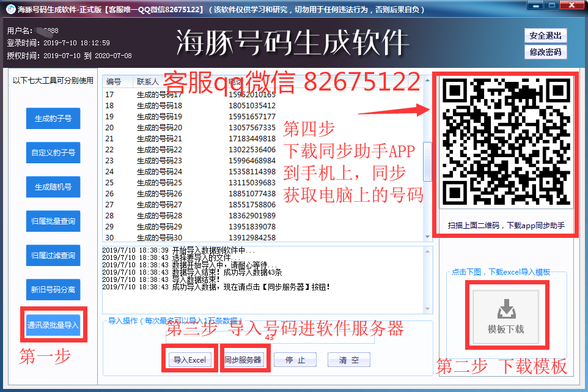Click the 点击下图，下载excel导入模板 label

(501, 272)
